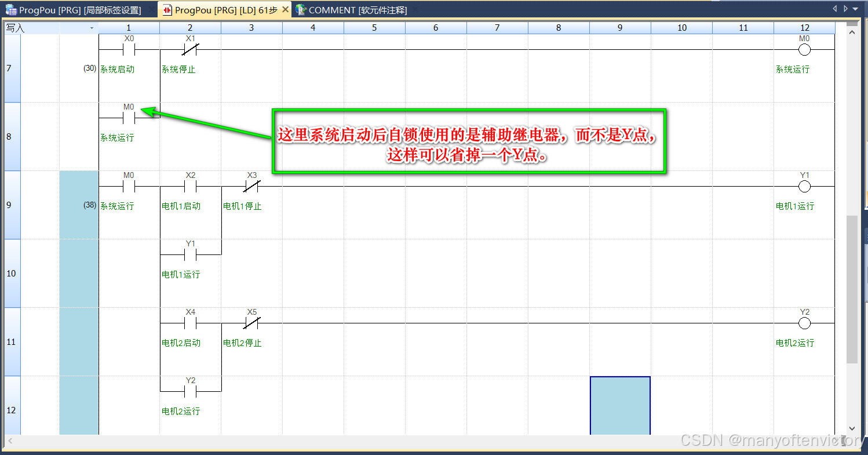Click the COMMENT tab's device comment icon
The width and height of the screenshot is (868, 455).
301,9
